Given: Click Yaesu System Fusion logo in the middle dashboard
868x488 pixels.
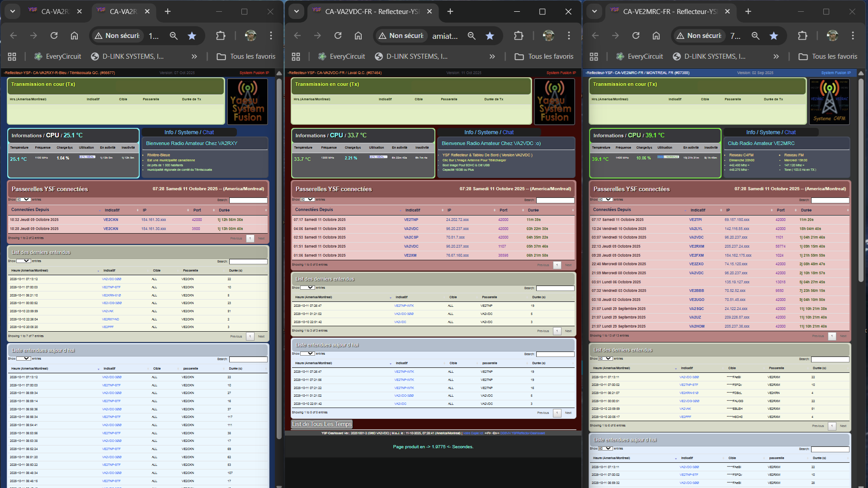Looking at the screenshot, I should (554, 102).
